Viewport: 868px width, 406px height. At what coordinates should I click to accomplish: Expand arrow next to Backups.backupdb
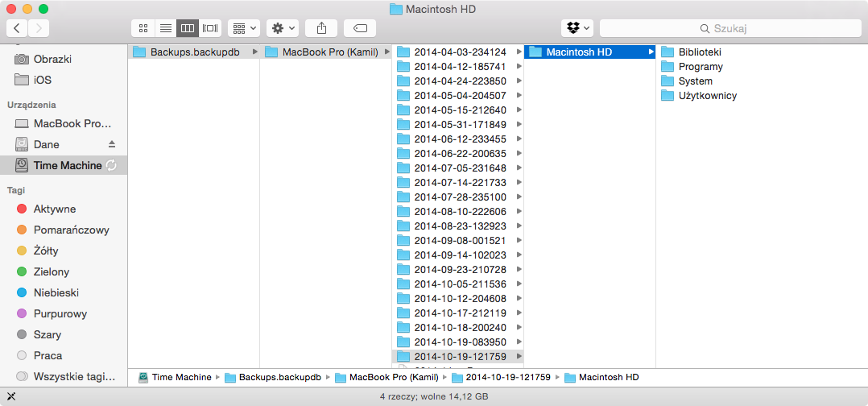point(254,52)
